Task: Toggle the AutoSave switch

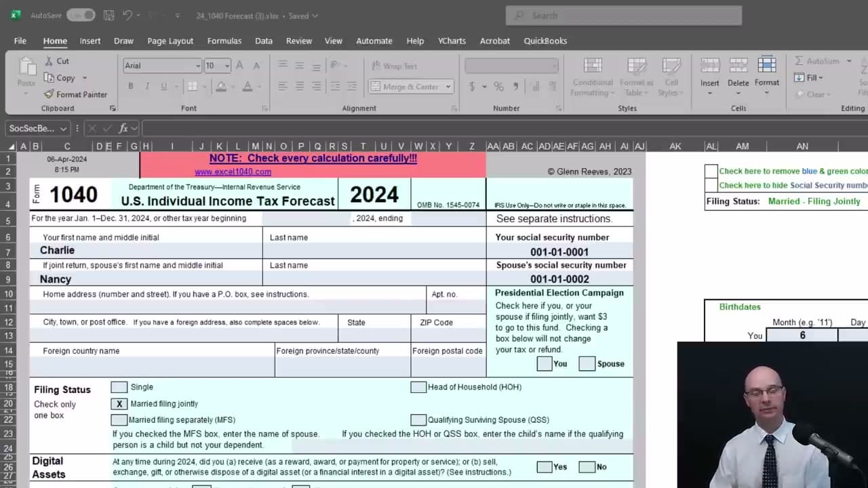Action: (81, 15)
